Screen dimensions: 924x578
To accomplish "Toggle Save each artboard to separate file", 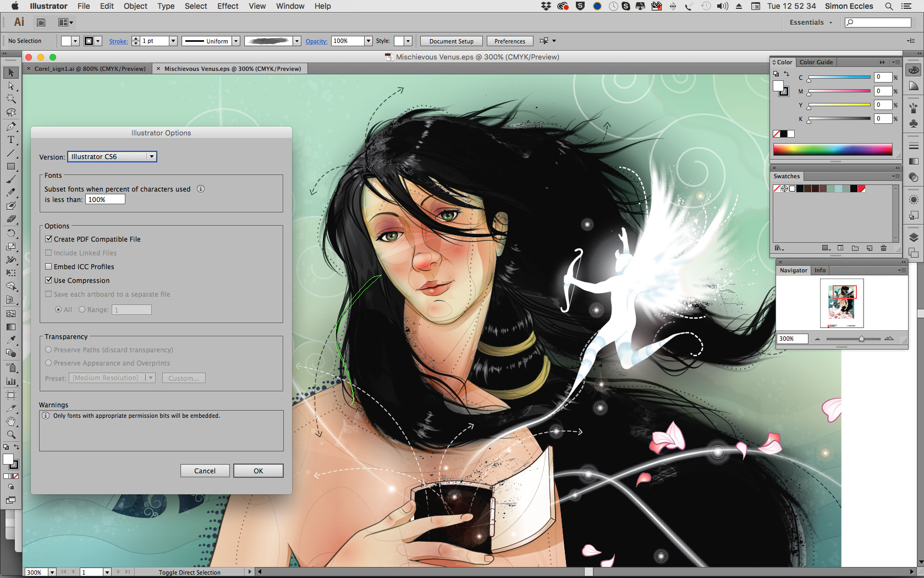I will point(48,294).
